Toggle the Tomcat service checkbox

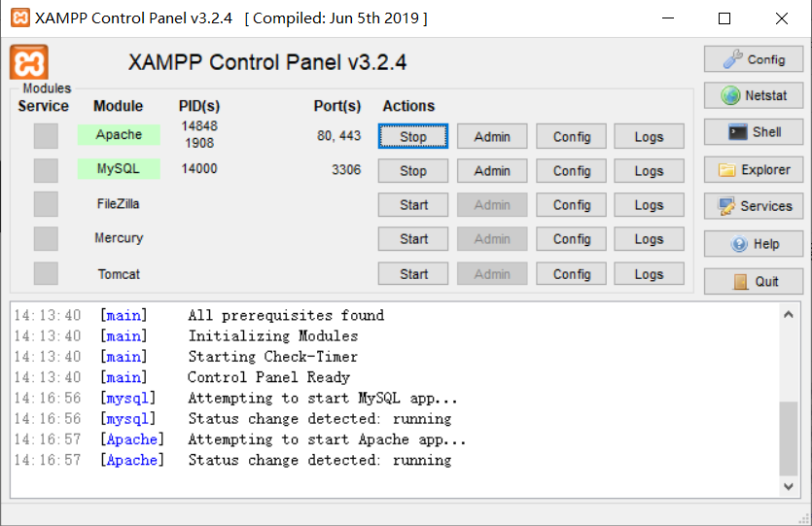[46, 274]
